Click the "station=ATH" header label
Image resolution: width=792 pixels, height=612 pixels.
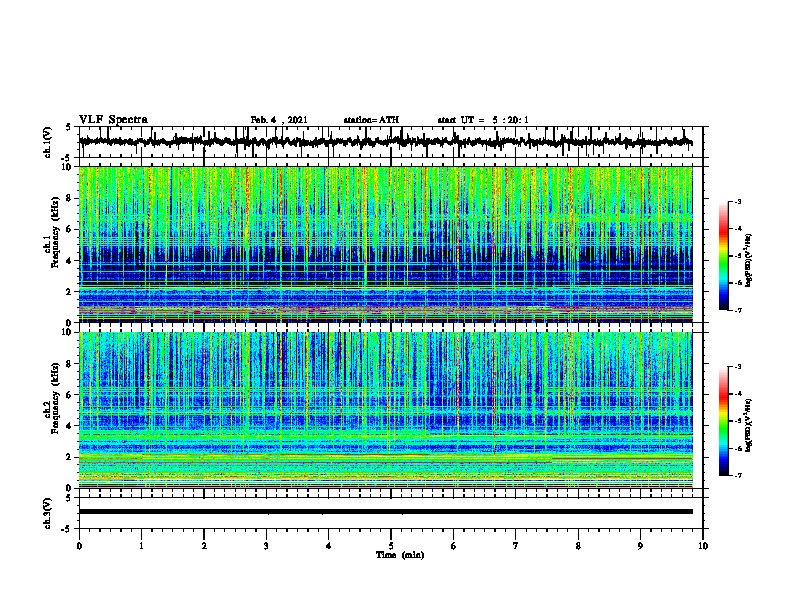(371, 120)
